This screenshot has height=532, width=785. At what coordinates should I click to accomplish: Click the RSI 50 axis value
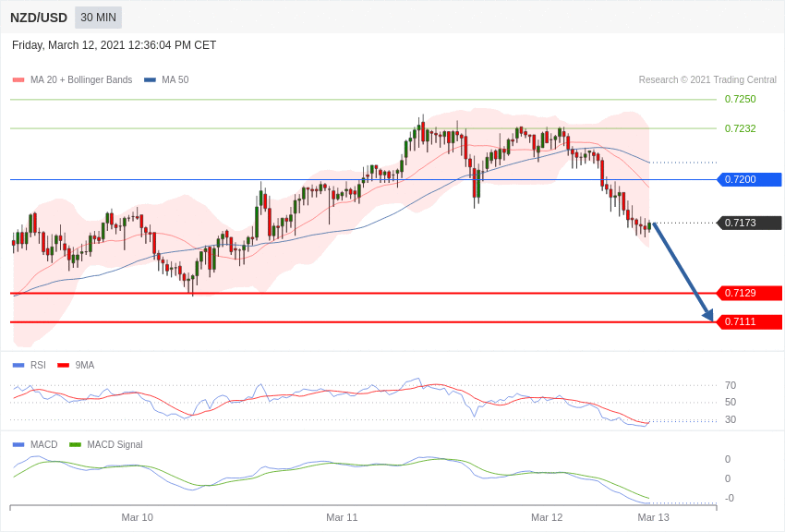731,402
